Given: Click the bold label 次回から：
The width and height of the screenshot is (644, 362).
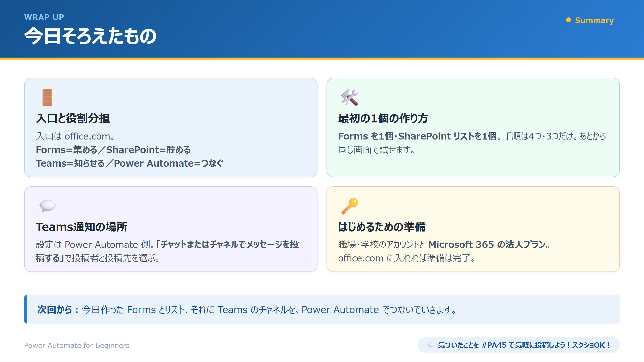Looking at the screenshot, I should click(58, 309).
